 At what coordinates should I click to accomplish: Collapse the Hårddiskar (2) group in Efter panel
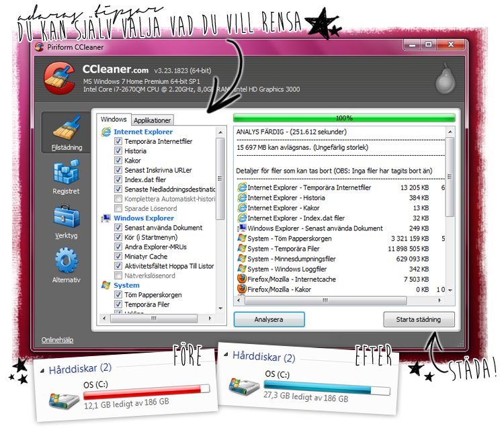226,355
